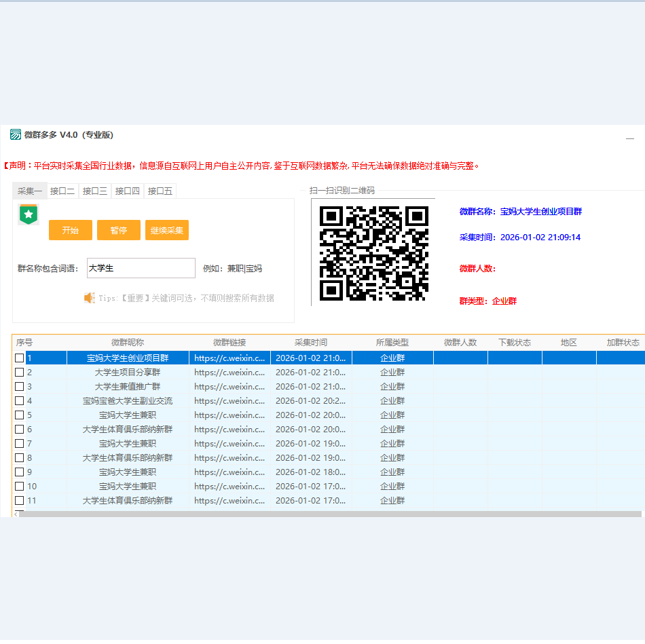Check the box for row 4
This screenshot has width=645, height=644.
coord(19,401)
